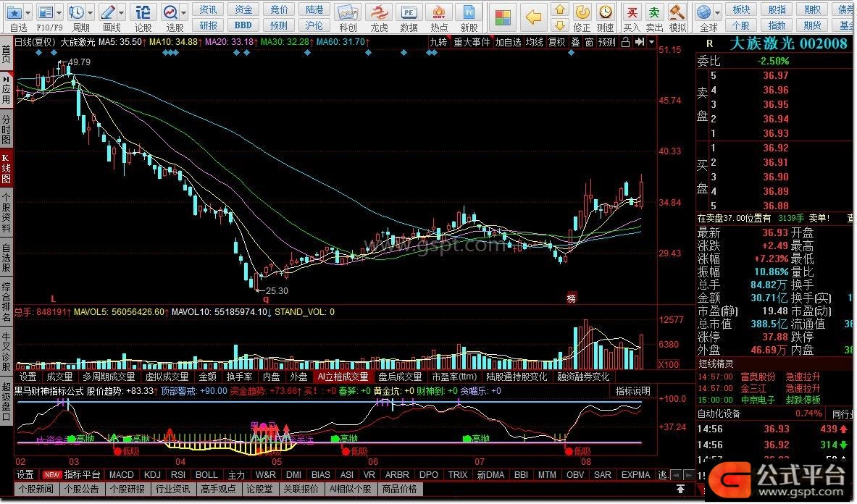This screenshot has width=857, height=504.
Task: Select the AI立桩成交量 volume tab
Action: coord(343,377)
